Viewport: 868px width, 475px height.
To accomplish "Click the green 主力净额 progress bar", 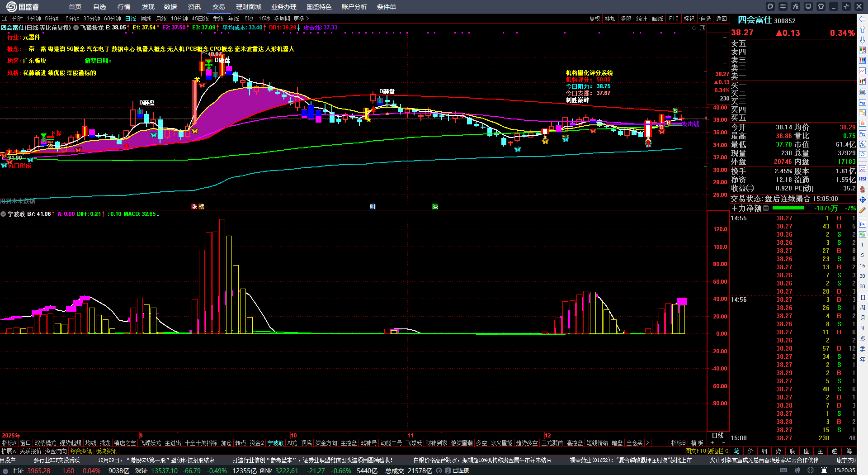I will click(788, 208).
